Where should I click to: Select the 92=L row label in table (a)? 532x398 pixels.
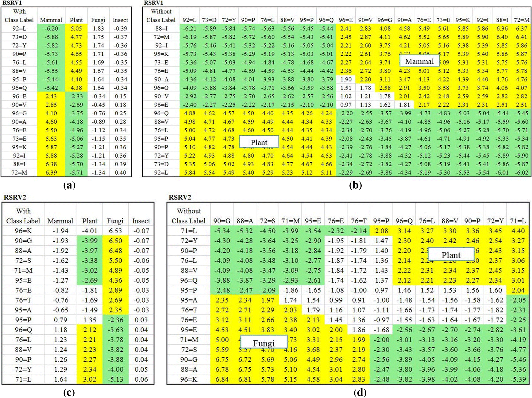pos(19,28)
